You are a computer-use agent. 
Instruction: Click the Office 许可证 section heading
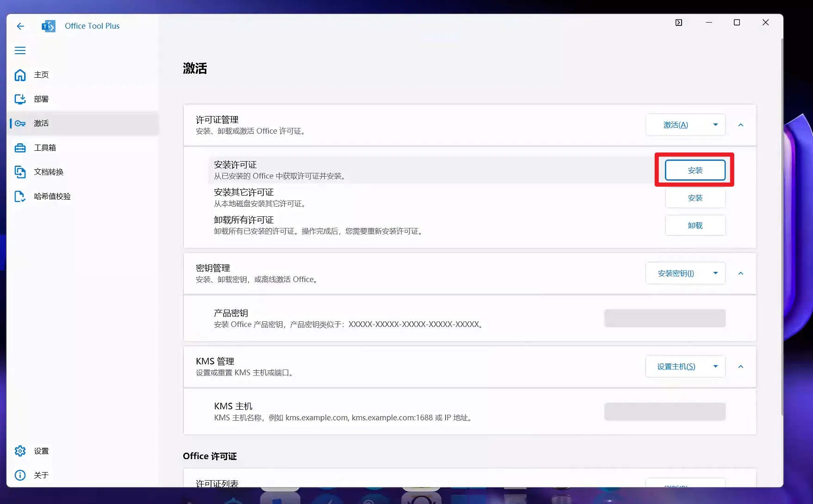pos(210,456)
